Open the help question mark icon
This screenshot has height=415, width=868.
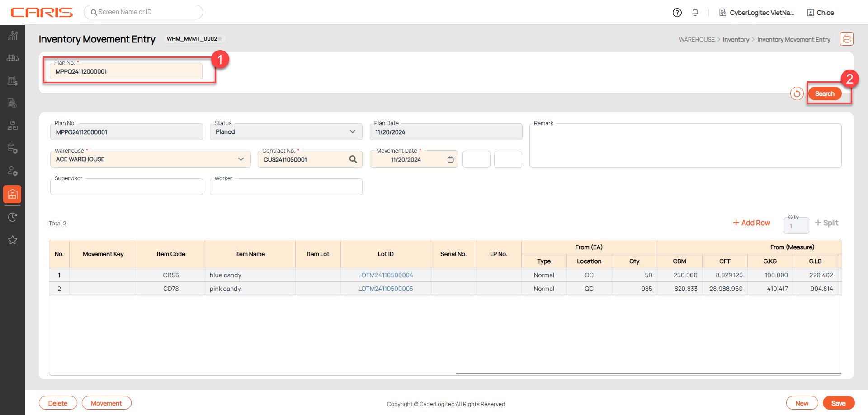click(x=677, y=13)
